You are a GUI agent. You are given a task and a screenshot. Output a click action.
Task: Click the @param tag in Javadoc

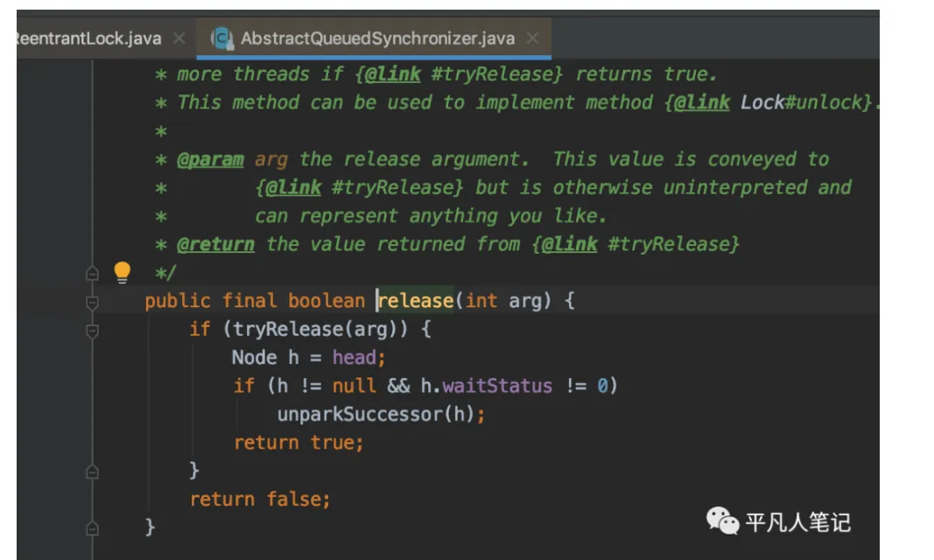[x=210, y=159]
